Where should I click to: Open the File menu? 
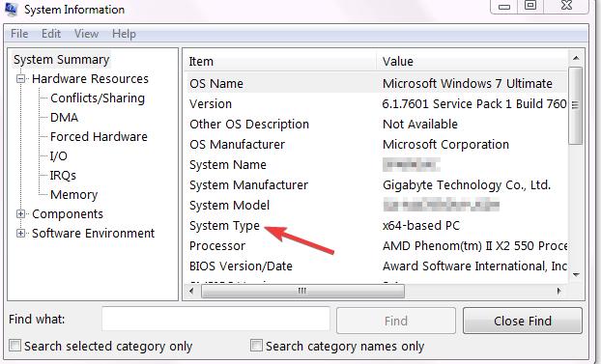pos(19,34)
